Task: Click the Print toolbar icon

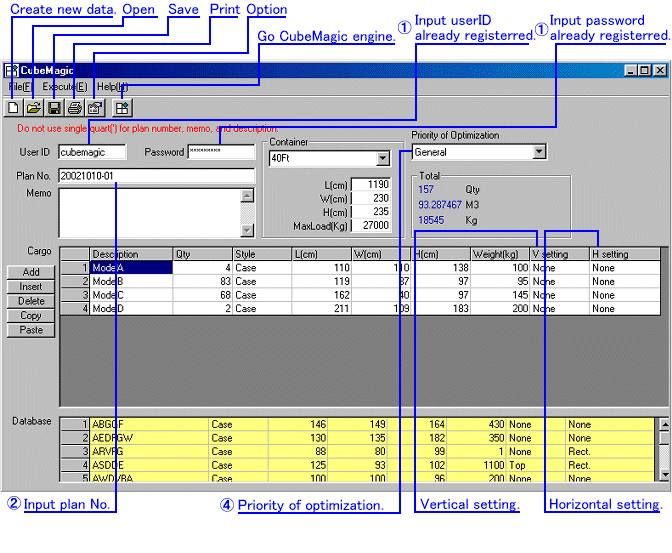Action: click(x=74, y=107)
